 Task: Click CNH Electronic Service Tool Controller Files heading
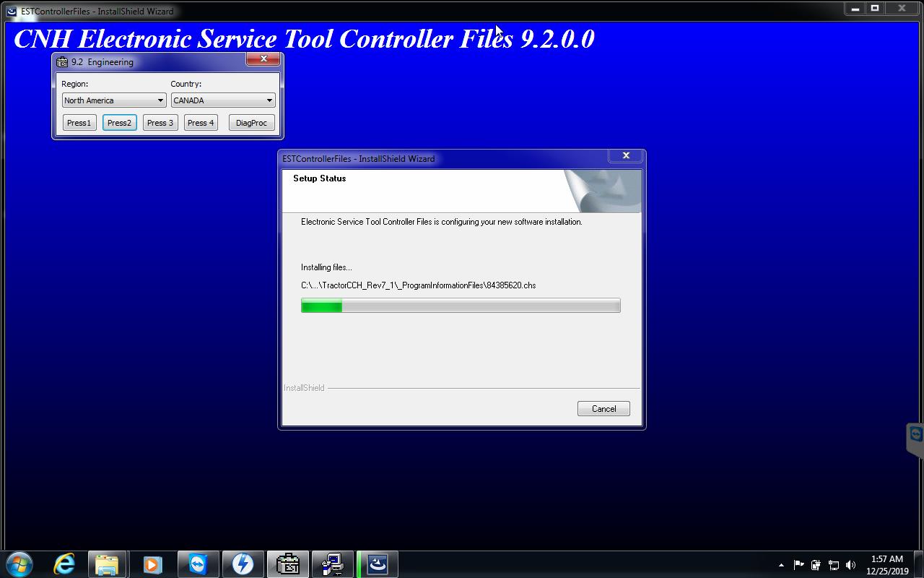click(x=304, y=38)
